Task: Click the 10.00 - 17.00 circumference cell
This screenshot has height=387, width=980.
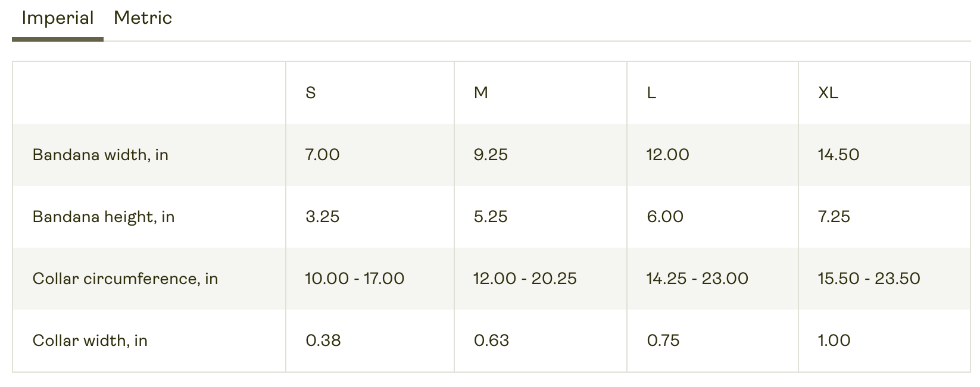Action: pos(355,279)
